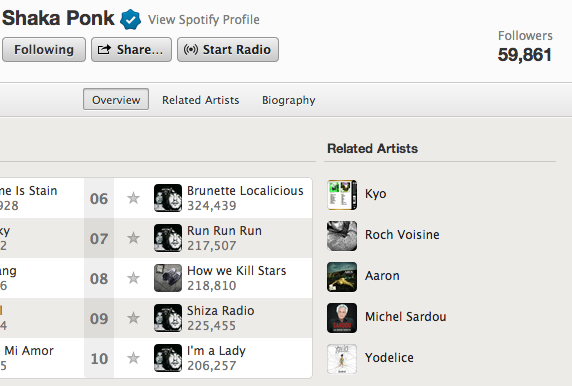Open Roch Voisine artist image
572x386 pixels.
pos(342,236)
